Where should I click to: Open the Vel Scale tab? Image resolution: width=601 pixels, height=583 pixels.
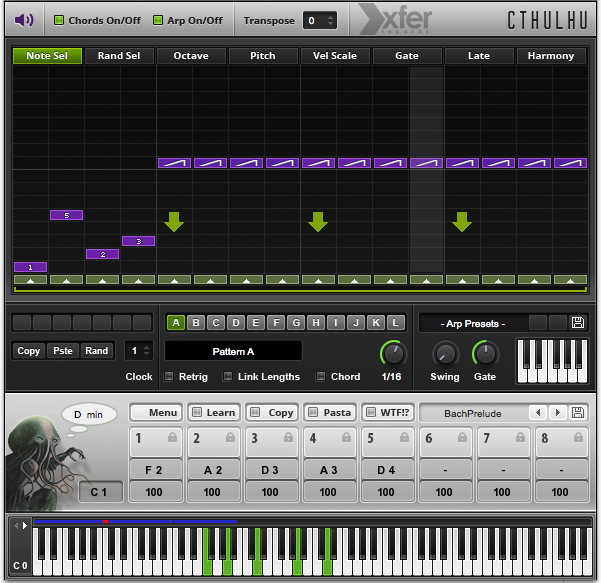click(335, 56)
